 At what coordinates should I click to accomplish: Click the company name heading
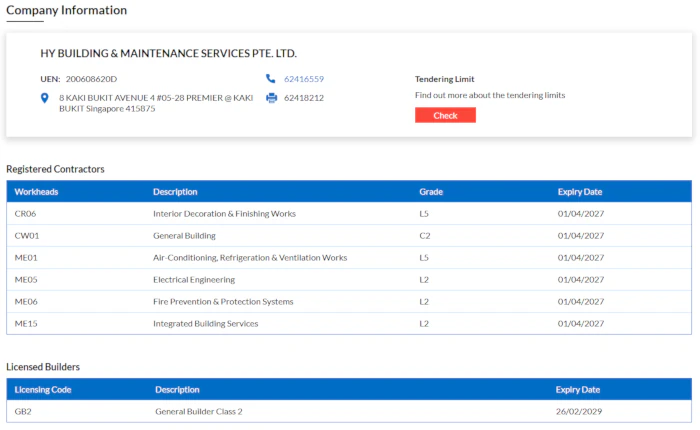[168, 53]
